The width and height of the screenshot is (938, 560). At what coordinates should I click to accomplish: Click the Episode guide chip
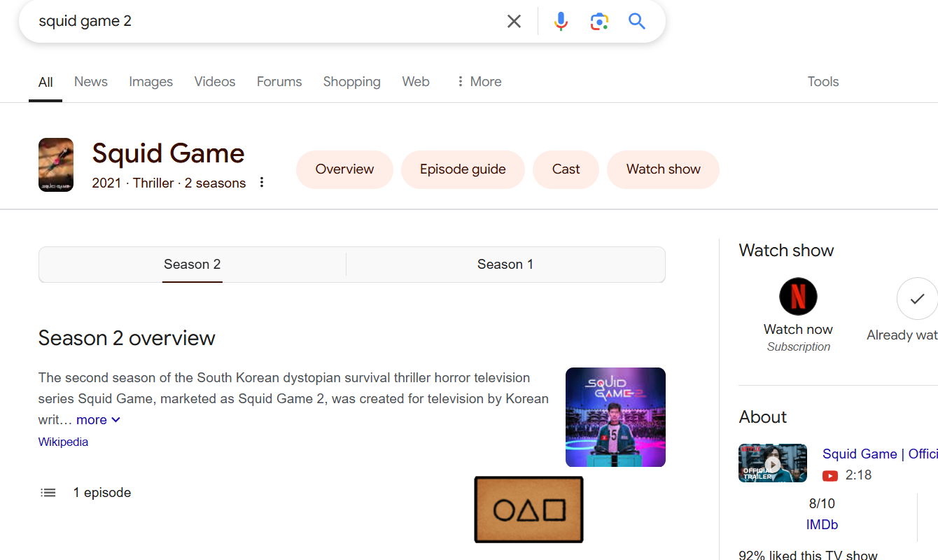tap(463, 169)
